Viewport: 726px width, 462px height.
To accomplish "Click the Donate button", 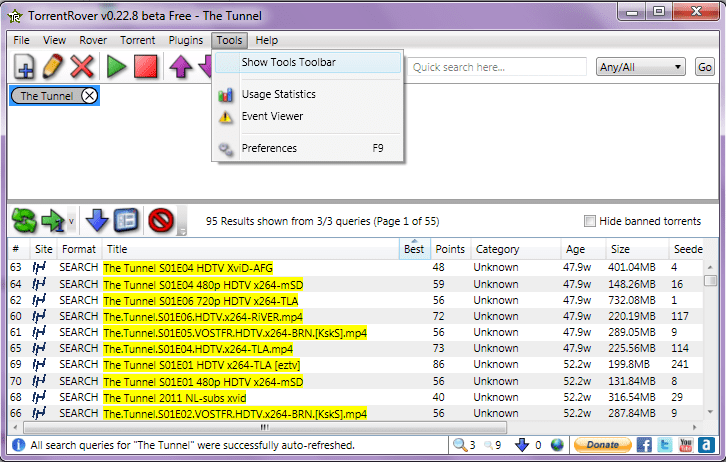I will tap(602, 445).
